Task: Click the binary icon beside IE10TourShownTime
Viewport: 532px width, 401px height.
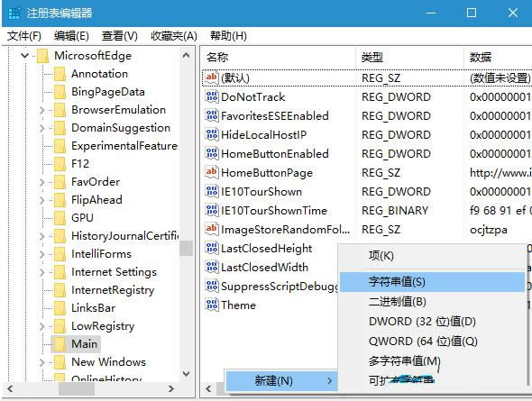Action: [x=211, y=210]
